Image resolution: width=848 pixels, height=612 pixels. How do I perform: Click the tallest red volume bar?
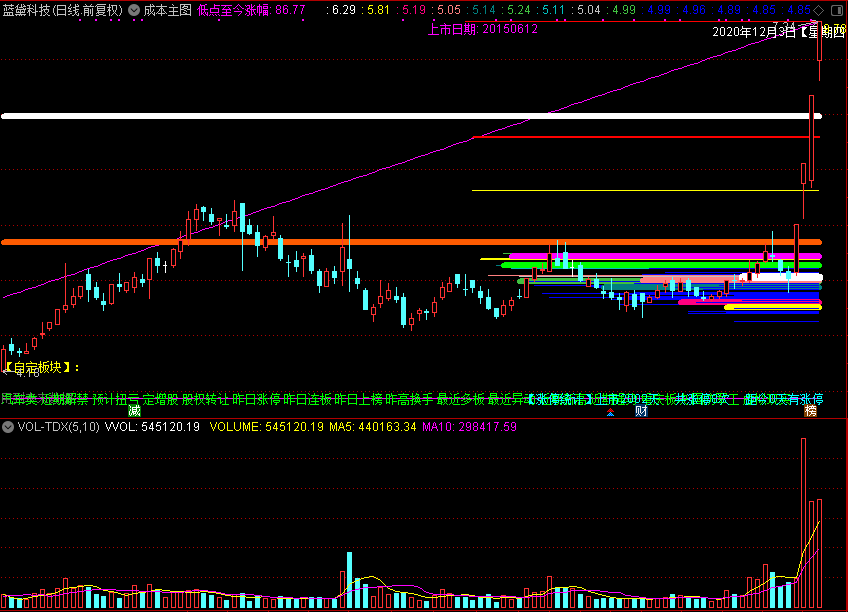click(x=804, y=523)
